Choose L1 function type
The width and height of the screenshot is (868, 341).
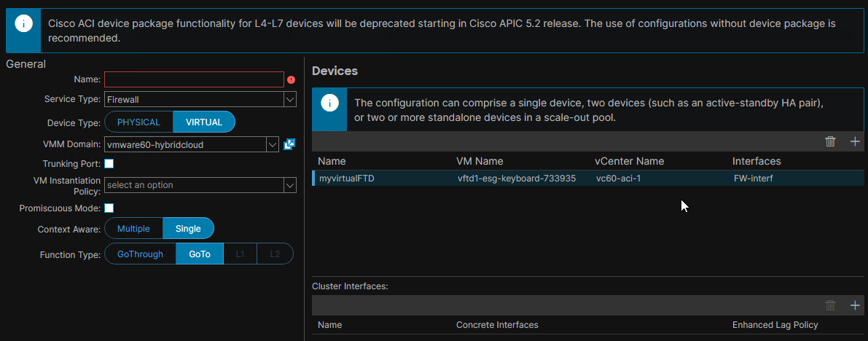[x=241, y=254]
